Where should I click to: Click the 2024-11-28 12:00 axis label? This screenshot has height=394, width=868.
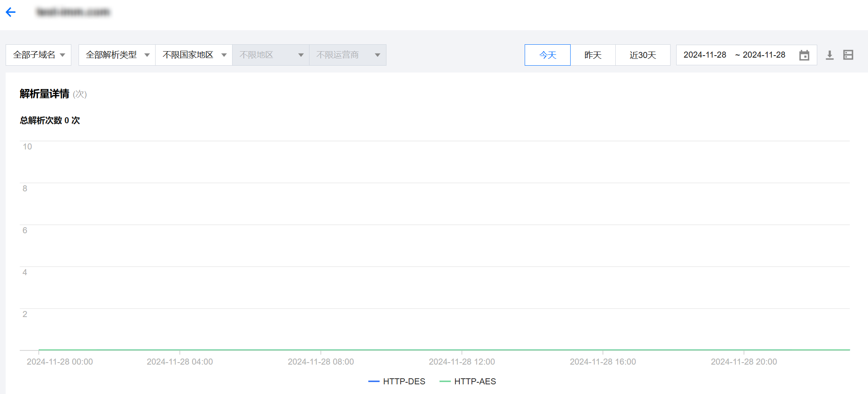(461, 362)
